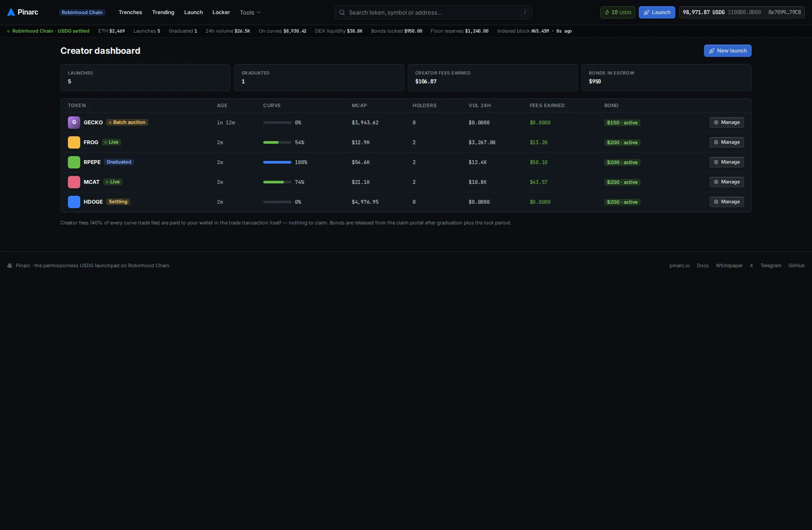Click the Creator fees earned card
This screenshot has height=530, width=812.
click(492, 78)
